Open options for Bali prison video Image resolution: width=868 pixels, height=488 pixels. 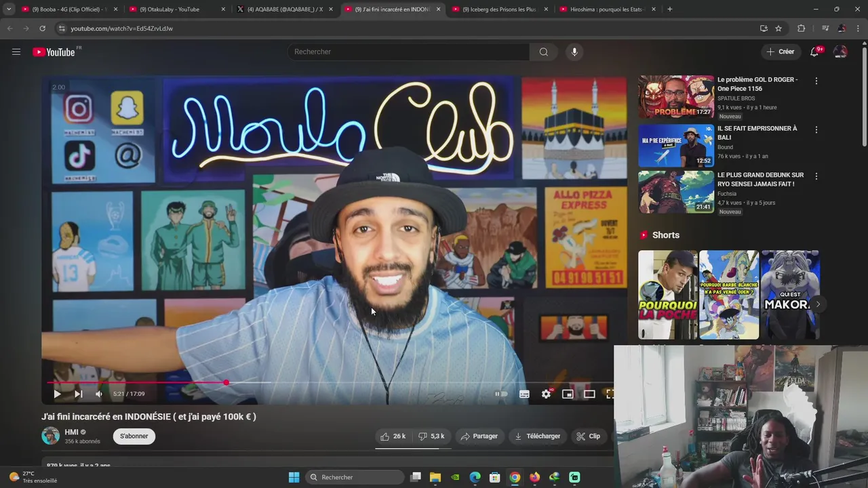[816, 129]
